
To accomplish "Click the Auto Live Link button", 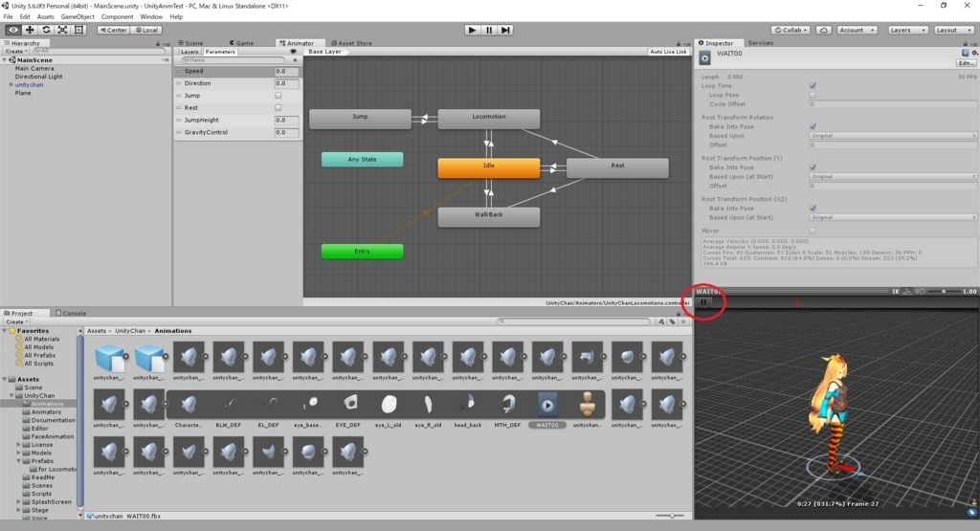I will 668,52.
